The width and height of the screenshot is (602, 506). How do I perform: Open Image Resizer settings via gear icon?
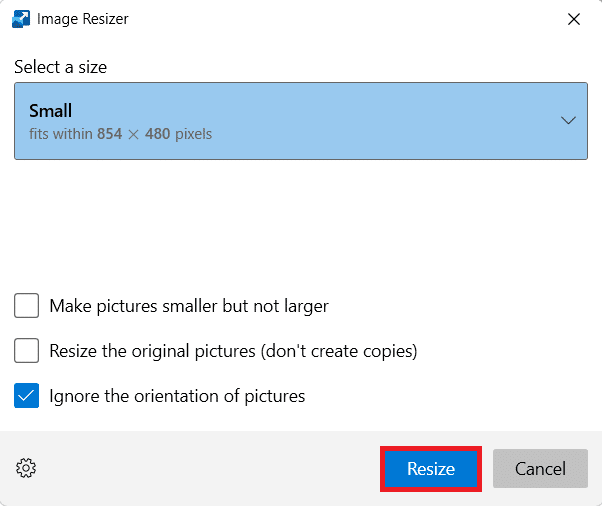point(26,468)
